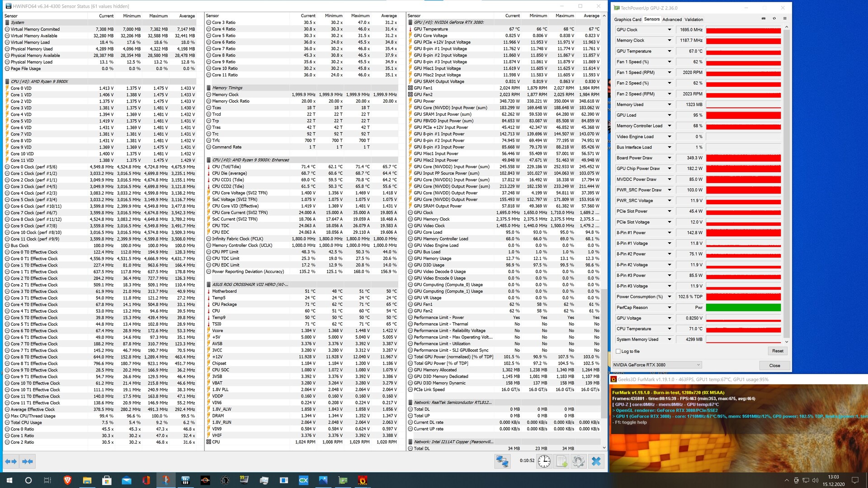Screen dimensions: 868x488
Task: Open PerfCap Reason dropdown
Action: click(x=670, y=307)
